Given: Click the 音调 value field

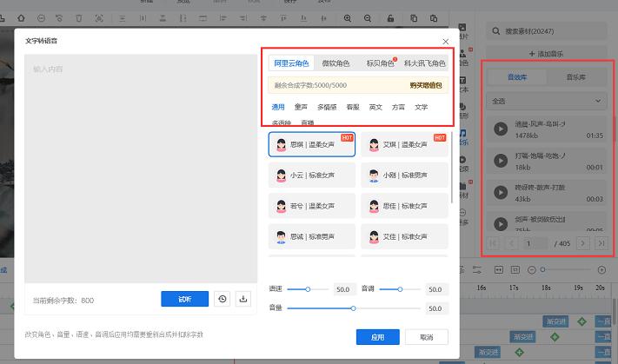Looking at the screenshot, I should point(436,289).
